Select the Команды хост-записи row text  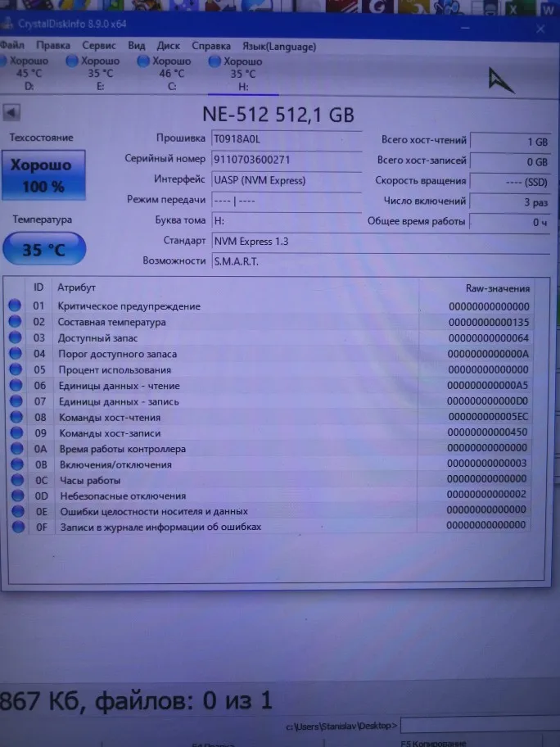click(x=110, y=433)
